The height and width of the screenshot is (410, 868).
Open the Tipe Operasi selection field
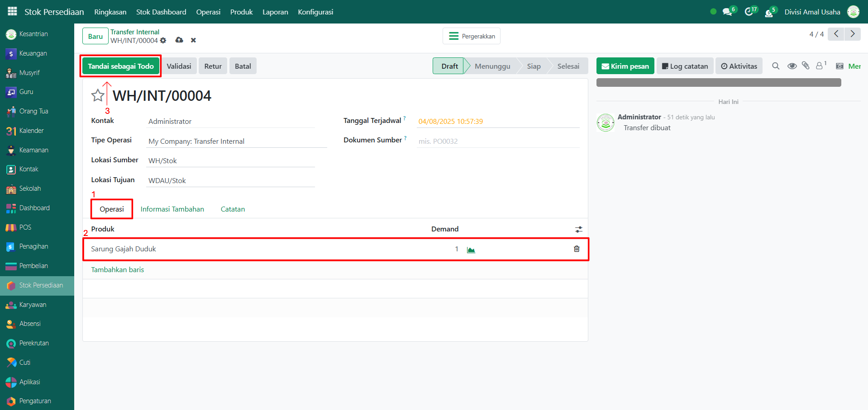click(236, 141)
